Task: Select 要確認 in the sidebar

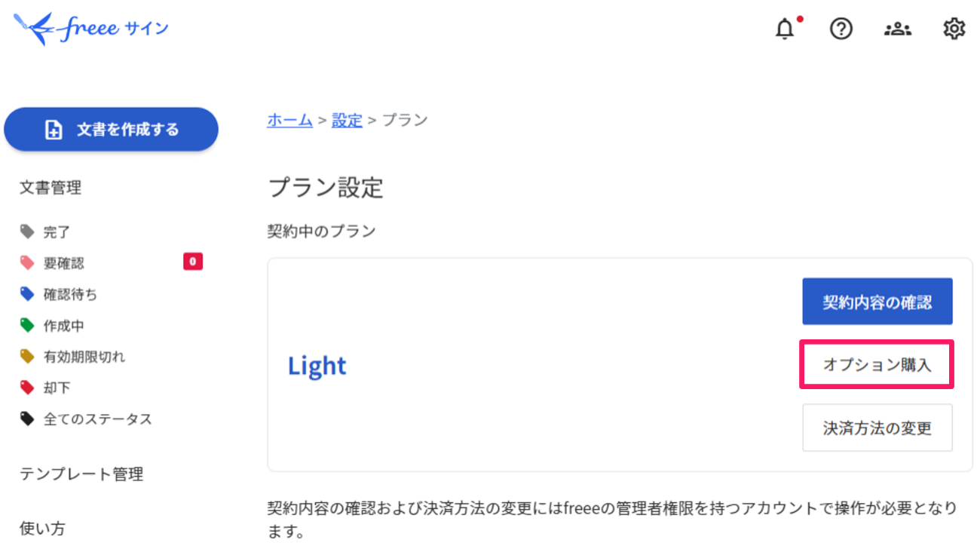Action: [x=112, y=262]
